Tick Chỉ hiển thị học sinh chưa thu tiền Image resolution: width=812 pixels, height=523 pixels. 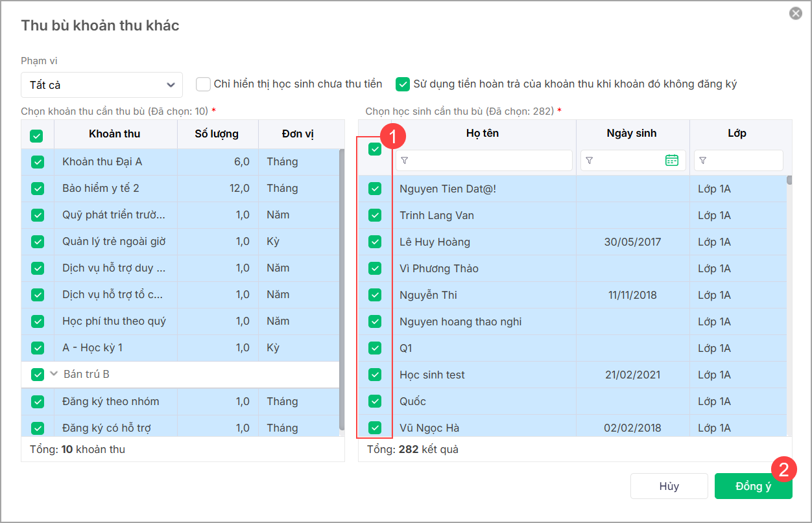pos(204,84)
